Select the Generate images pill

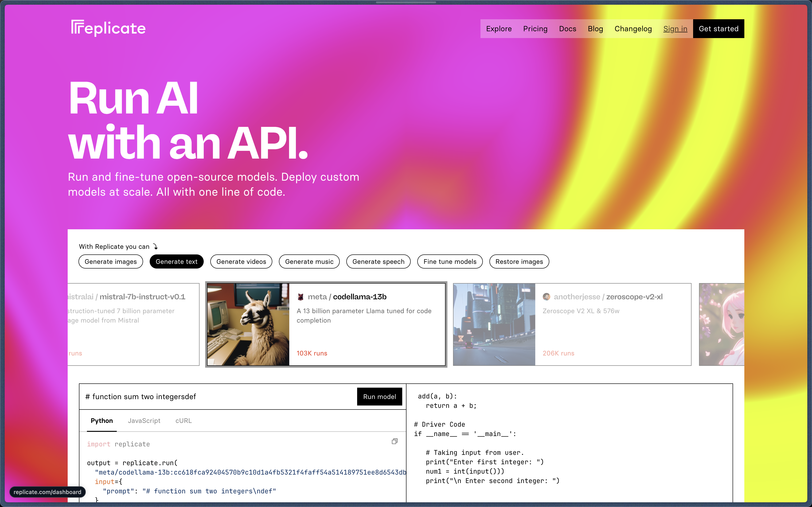click(x=111, y=261)
